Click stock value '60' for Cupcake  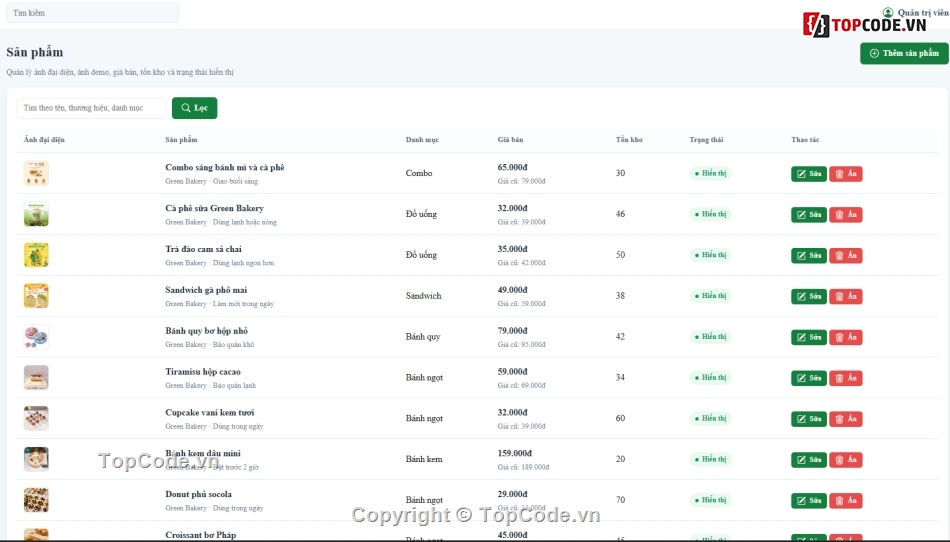pyautogui.click(x=620, y=418)
